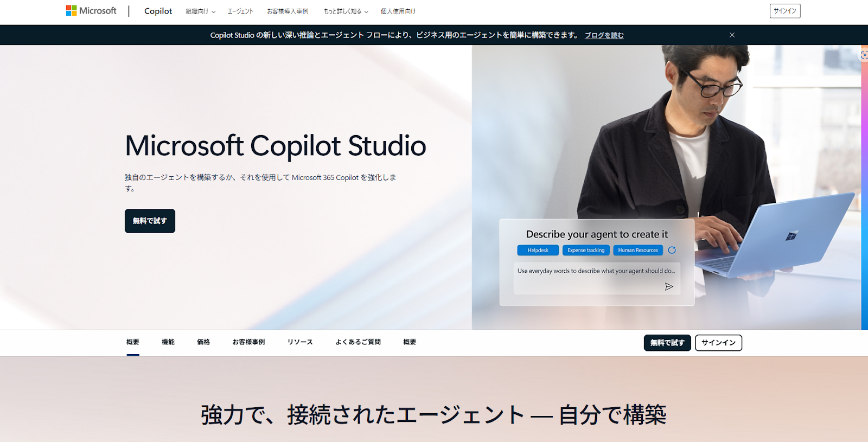Select the Human Resources chip
Viewport: 868px width, 442px height.
[x=638, y=250]
